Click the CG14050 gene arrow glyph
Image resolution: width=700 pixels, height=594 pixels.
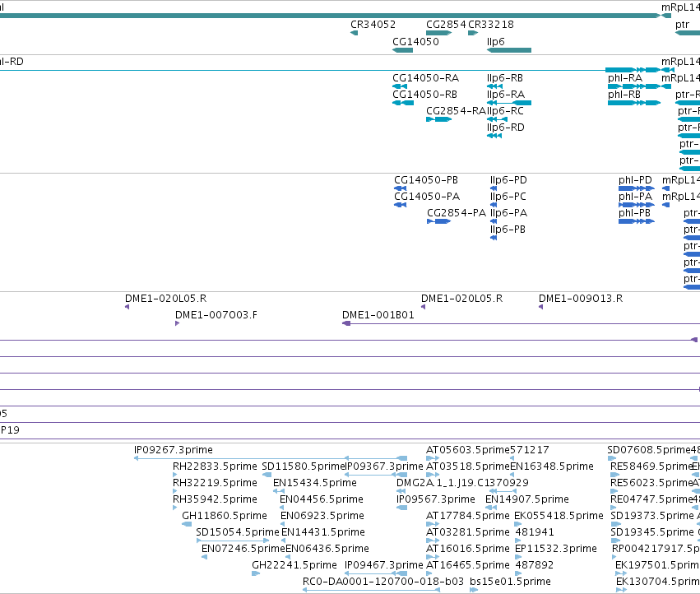(403, 50)
